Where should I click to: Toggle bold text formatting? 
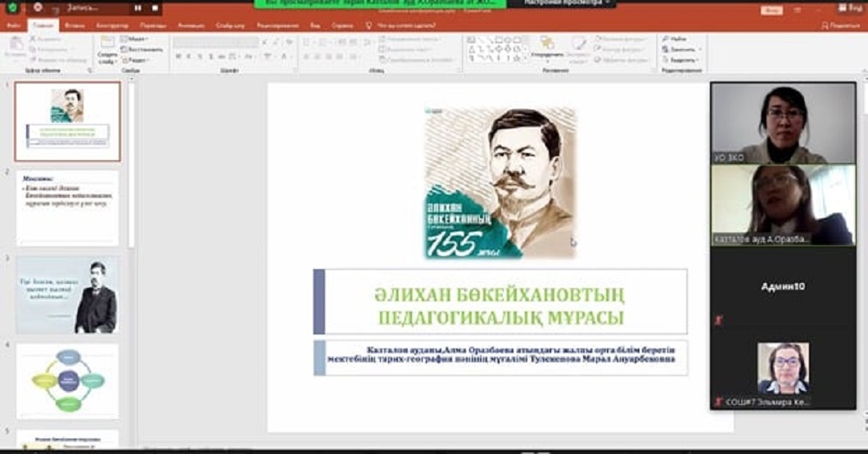coord(178,57)
